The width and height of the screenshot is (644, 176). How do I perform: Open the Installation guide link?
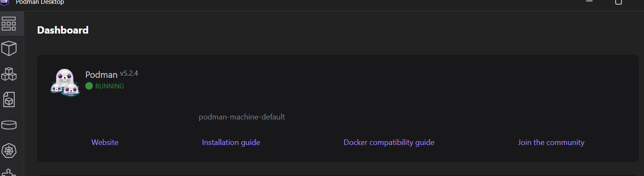coord(231,142)
